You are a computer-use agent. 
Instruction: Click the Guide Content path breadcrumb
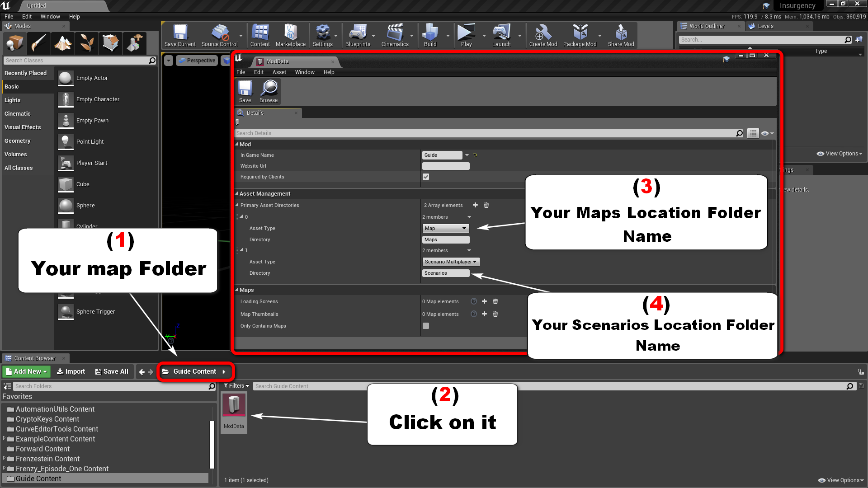point(194,371)
